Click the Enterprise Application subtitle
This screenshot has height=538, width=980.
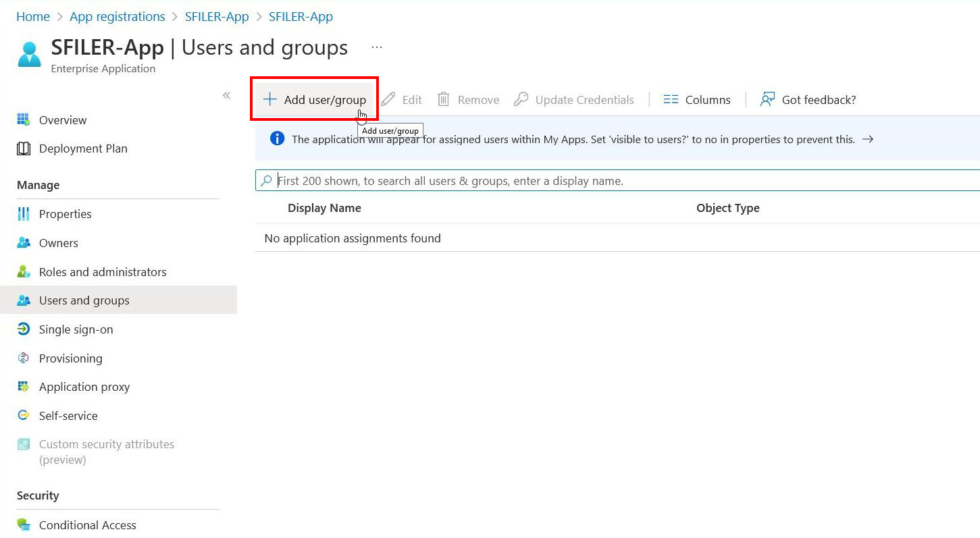tap(103, 69)
